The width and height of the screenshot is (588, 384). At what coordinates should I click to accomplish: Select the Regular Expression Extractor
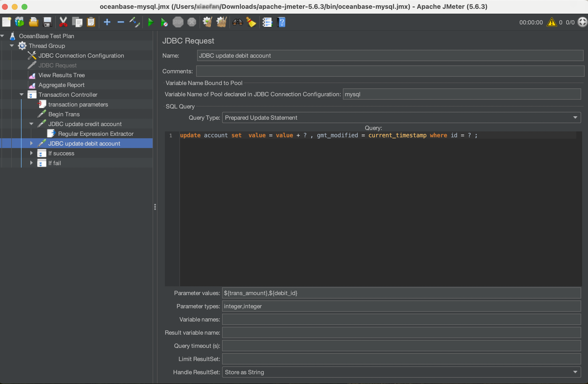(96, 134)
